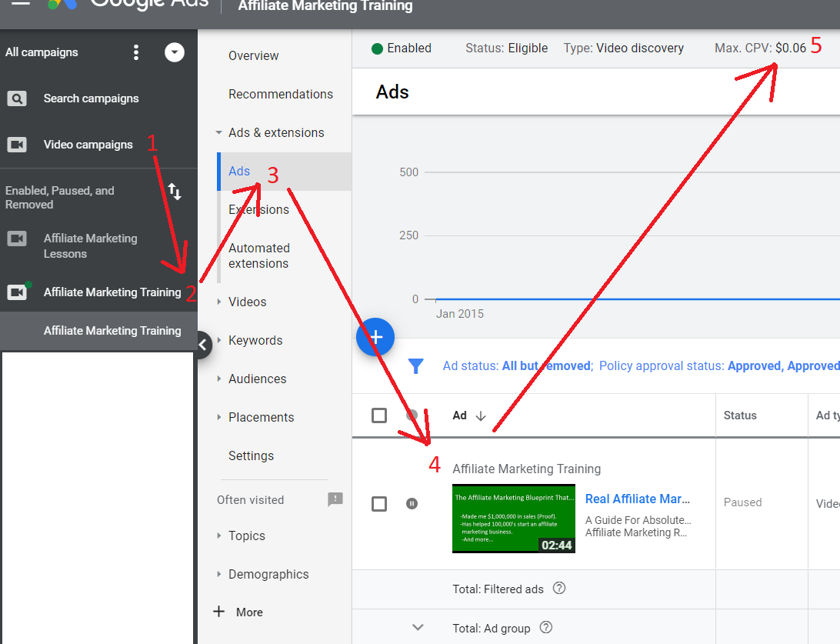Expand the Demographics menu section
This screenshot has width=840, height=644.
pos(218,574)
